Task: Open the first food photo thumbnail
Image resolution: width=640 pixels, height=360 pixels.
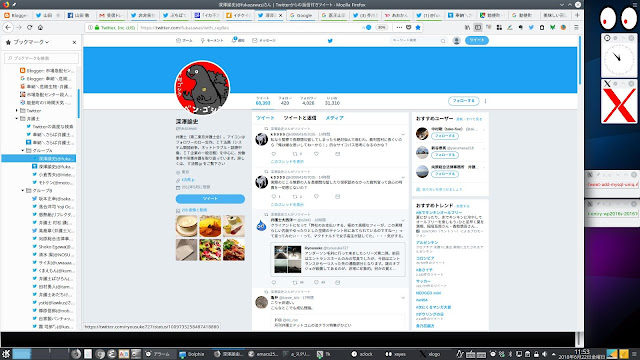Action: (x=187, y=226)
